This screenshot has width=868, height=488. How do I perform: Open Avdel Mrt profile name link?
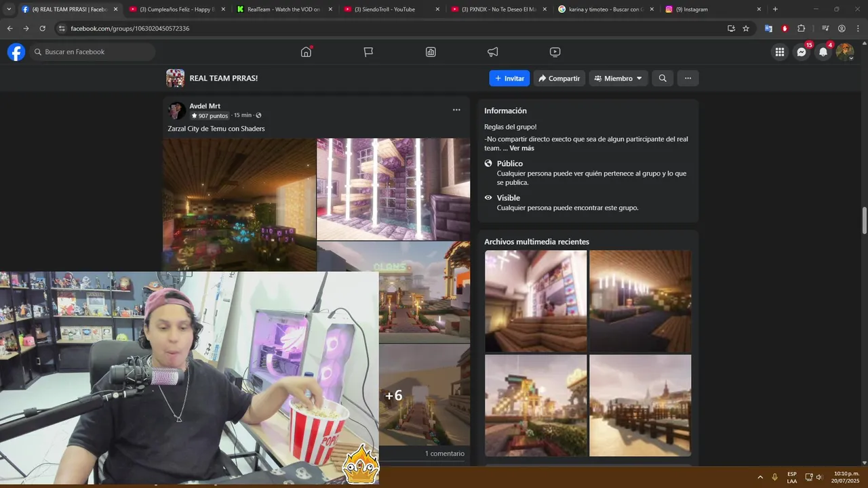coord(205,106)
